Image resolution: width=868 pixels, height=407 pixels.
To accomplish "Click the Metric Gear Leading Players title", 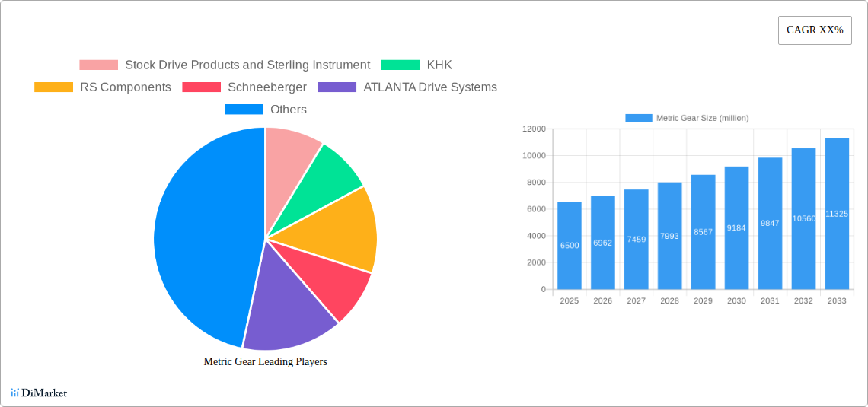I will coord(265,362).
